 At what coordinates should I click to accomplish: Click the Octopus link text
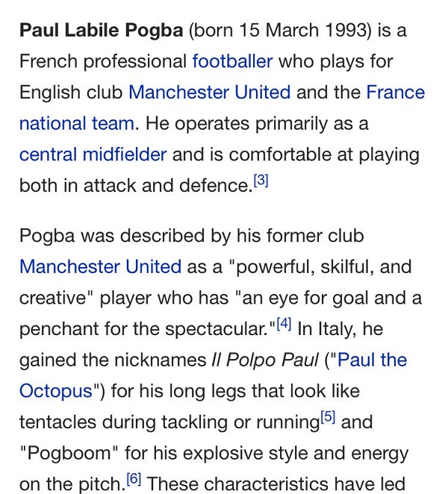click(x=56, y=391)
